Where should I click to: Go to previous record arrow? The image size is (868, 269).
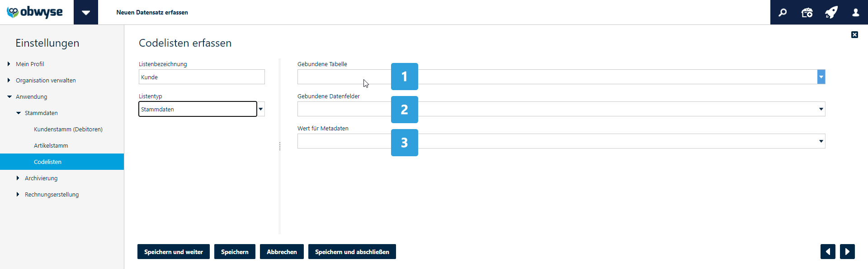coord(828,251)
